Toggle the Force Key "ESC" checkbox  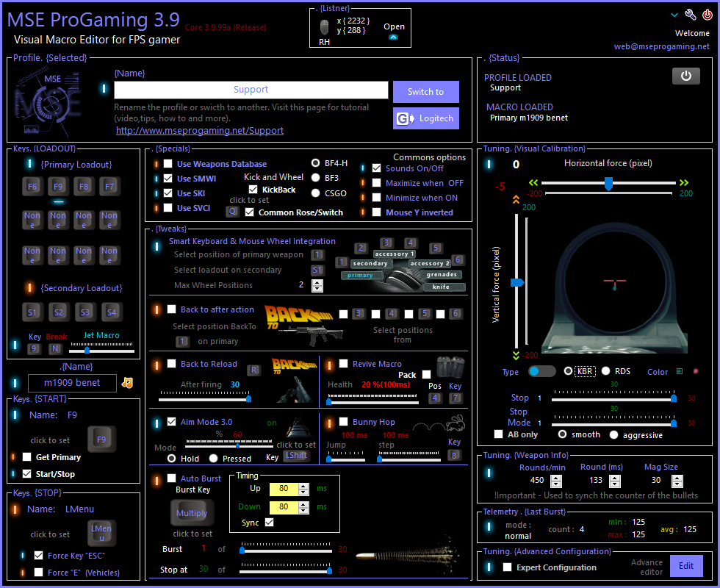click(x=38, y=556)
